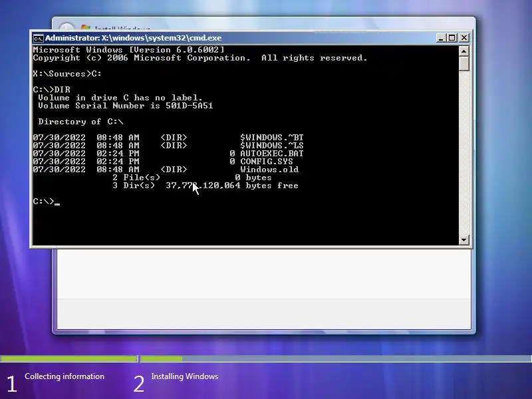The width and height of the screenshot is (532, 399).
Task: Click the 'Volume in drive C has no label' line
Action: 120,98
